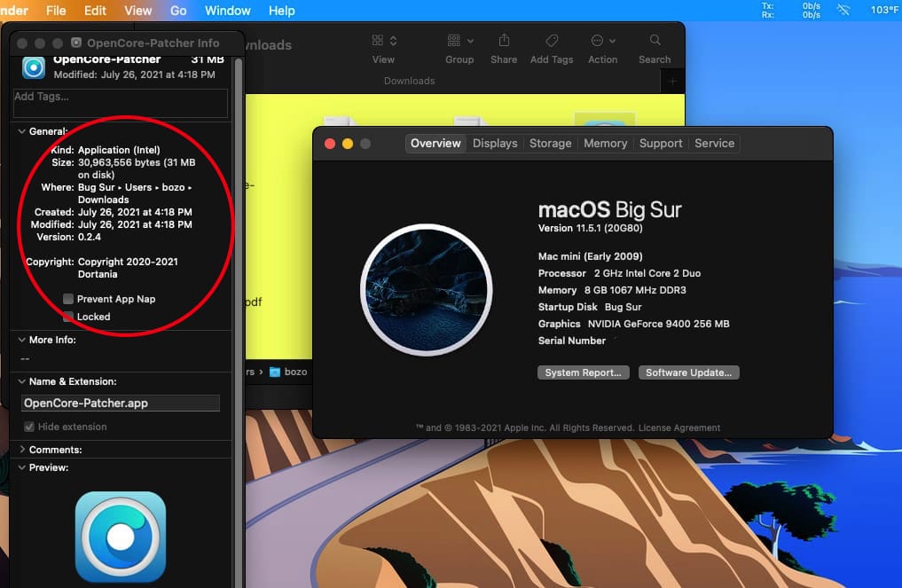The height and width of the screenshot is (588, 902).
Task: Collapse the More Info section
Action: pos(22,340)
